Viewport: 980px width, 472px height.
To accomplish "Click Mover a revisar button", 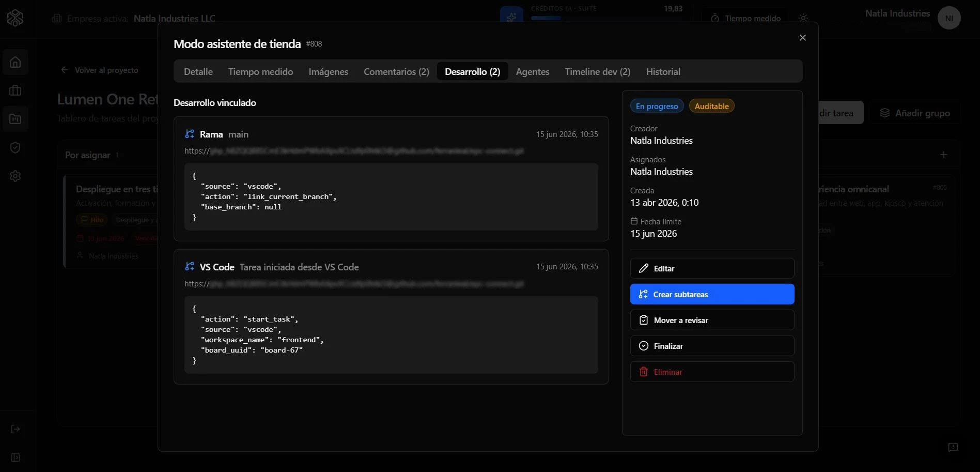I will pyautogui.click(x=712, y=320).
